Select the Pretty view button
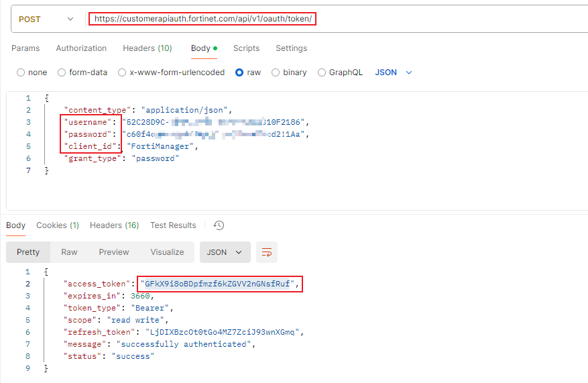The width and height of the screenshot is (588, 383). pyautogui.click(x=28, y=252)
